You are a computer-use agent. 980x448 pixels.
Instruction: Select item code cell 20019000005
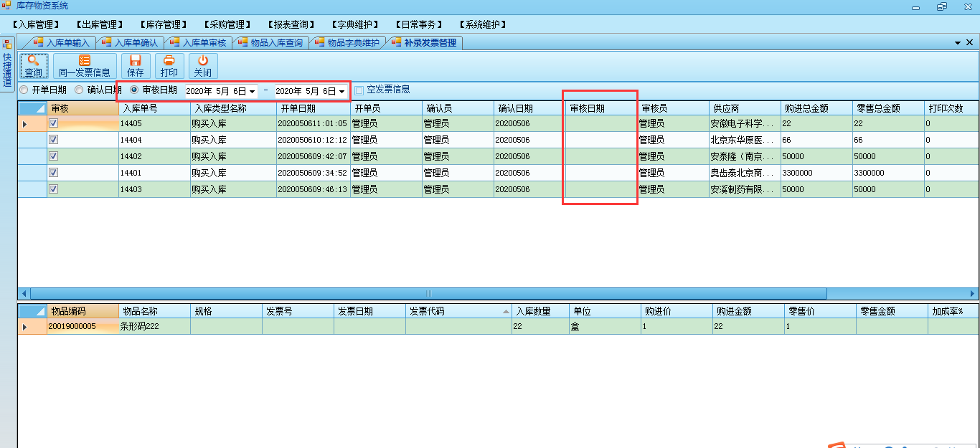click(83, 326)
